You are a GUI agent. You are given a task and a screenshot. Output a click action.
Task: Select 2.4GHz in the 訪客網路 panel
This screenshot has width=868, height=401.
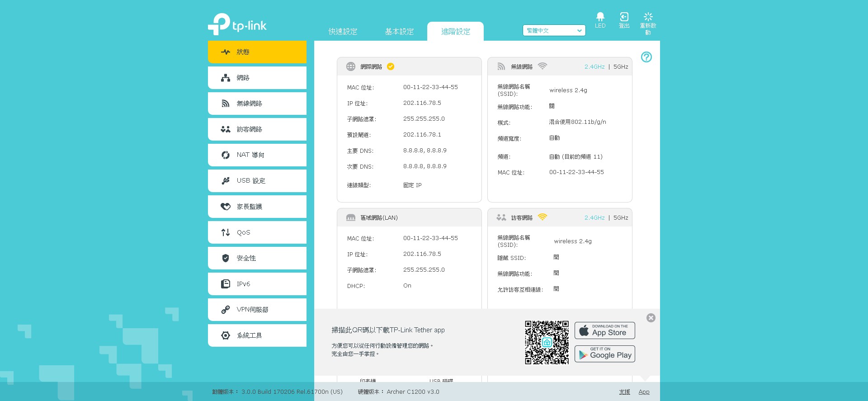click(594, 217)
